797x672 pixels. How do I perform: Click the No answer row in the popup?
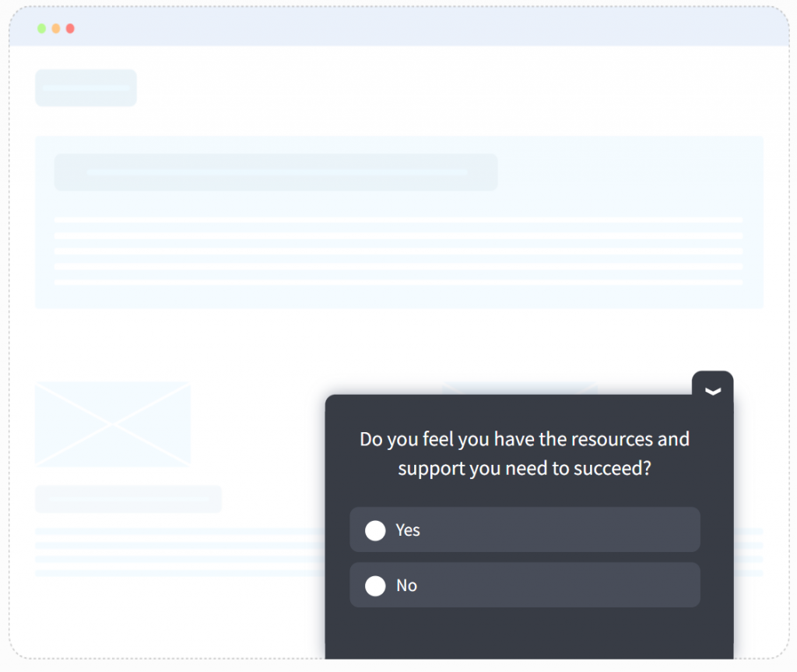click(525, 585)
